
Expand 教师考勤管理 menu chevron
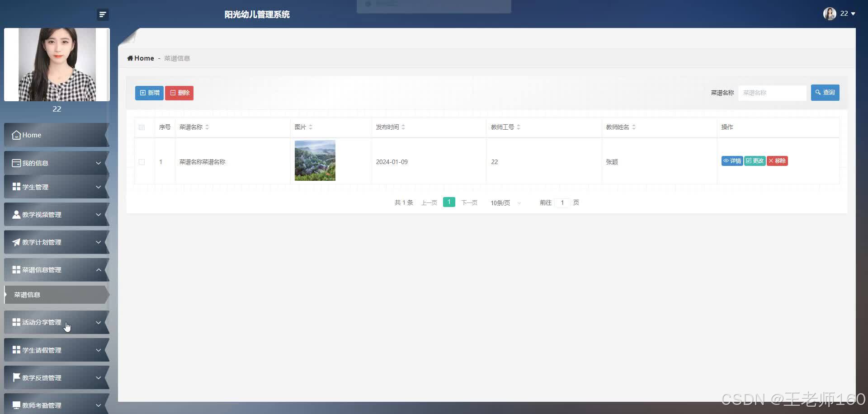pyautogui.click(x=99, y=405)
